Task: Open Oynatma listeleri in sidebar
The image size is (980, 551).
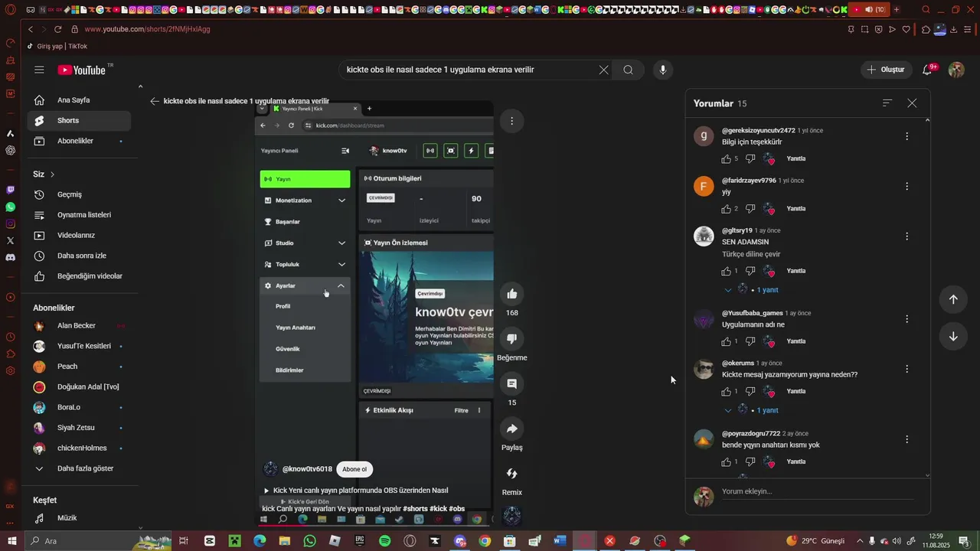Action: [80, 215]
